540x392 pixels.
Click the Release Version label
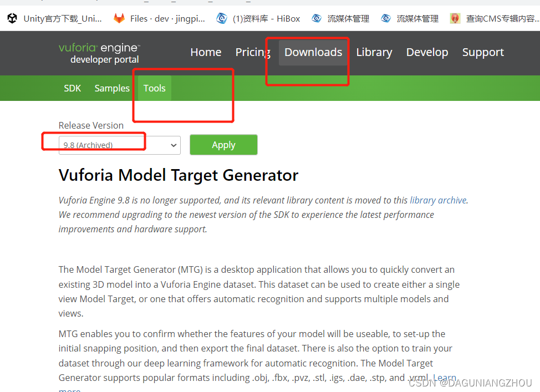(x=91, y=125)
